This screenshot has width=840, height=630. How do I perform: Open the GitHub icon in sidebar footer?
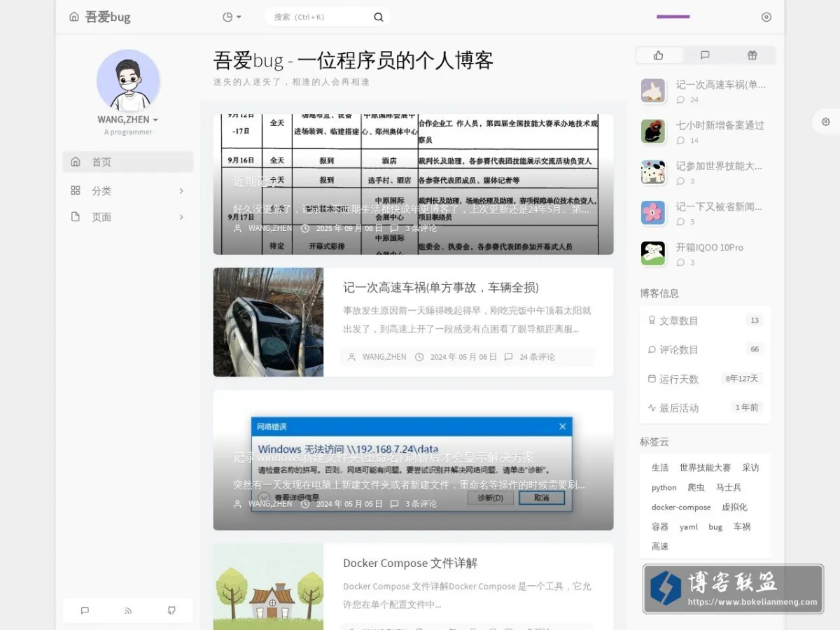[x=171, y=610]
